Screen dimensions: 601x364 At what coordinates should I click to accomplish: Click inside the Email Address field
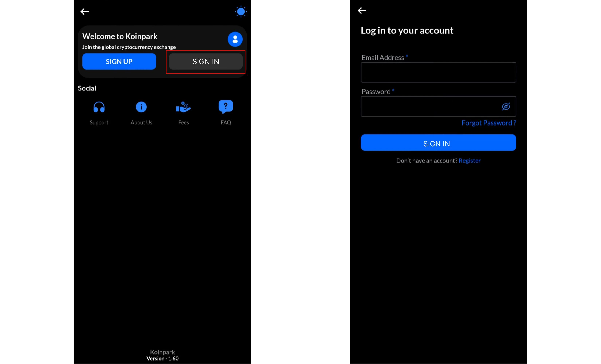438,72
